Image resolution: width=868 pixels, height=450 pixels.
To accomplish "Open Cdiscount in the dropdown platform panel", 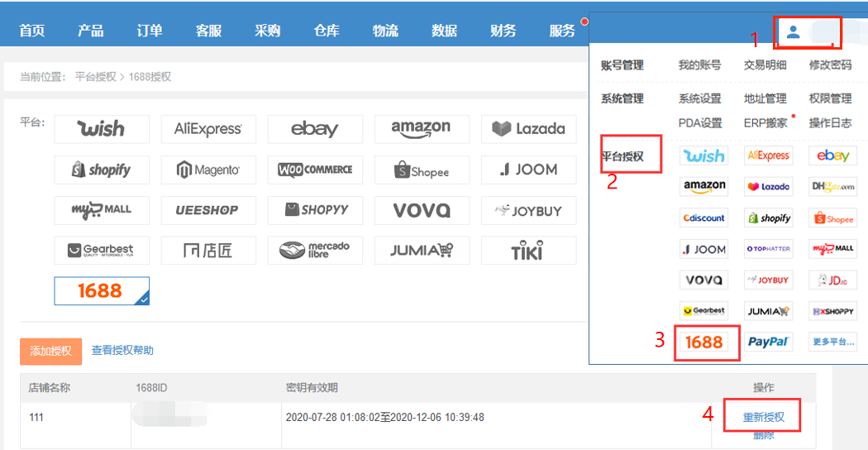I will point(703,218).
